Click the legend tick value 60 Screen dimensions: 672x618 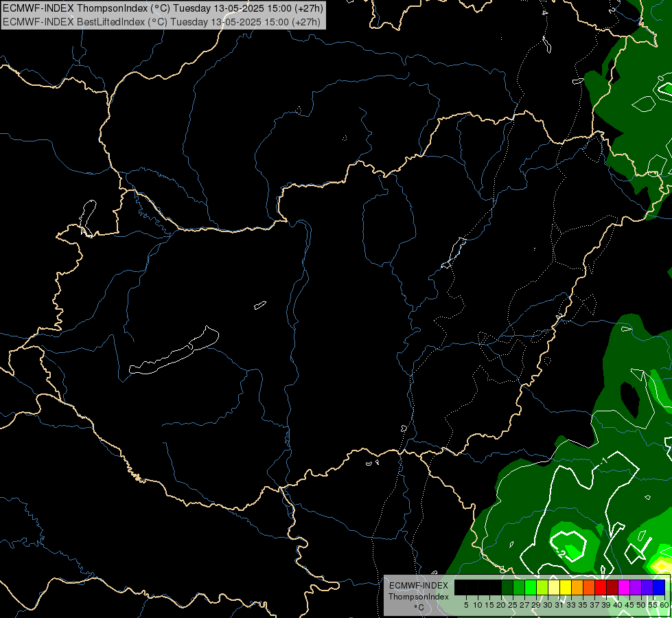click(664, 605)
